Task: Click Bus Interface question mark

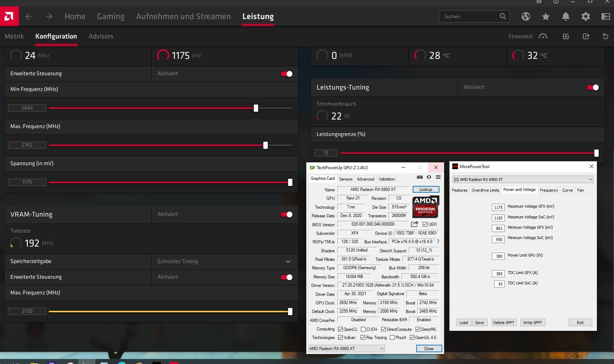Action: pyautogui.click(x=438, y=242)
